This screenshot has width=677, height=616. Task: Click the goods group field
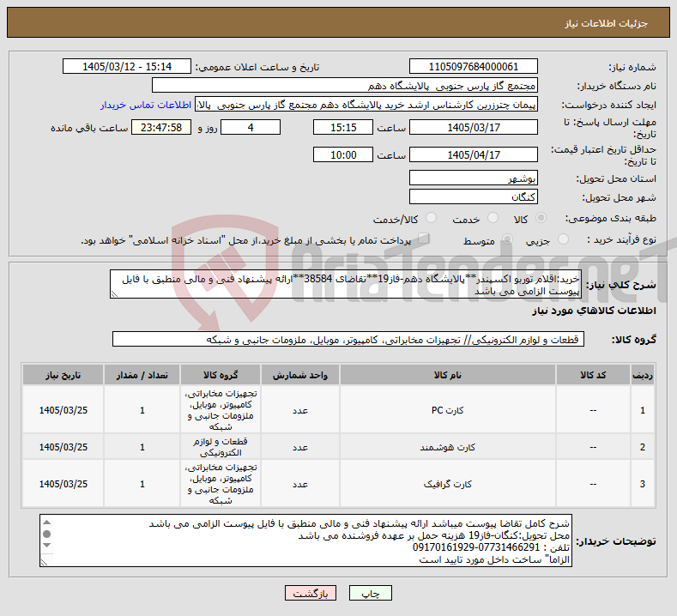(348, 339)
